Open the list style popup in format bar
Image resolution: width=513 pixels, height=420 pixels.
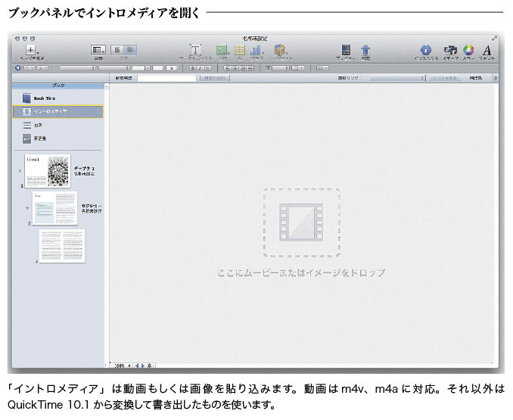322,68
